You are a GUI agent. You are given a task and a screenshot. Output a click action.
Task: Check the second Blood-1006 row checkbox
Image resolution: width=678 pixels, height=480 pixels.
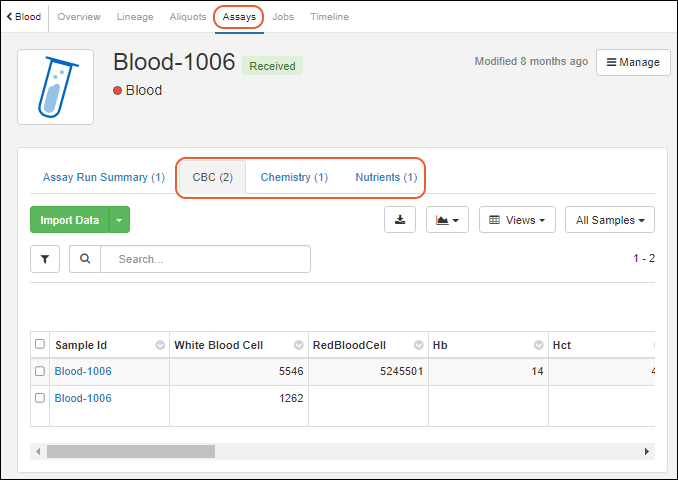pyautogui.click(x=40, y=398)
